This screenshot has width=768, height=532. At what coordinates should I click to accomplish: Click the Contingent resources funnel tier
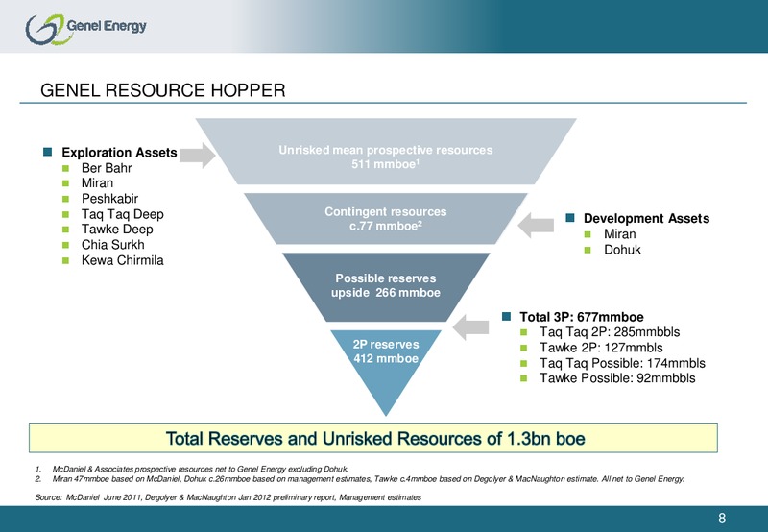coord(386,219)
